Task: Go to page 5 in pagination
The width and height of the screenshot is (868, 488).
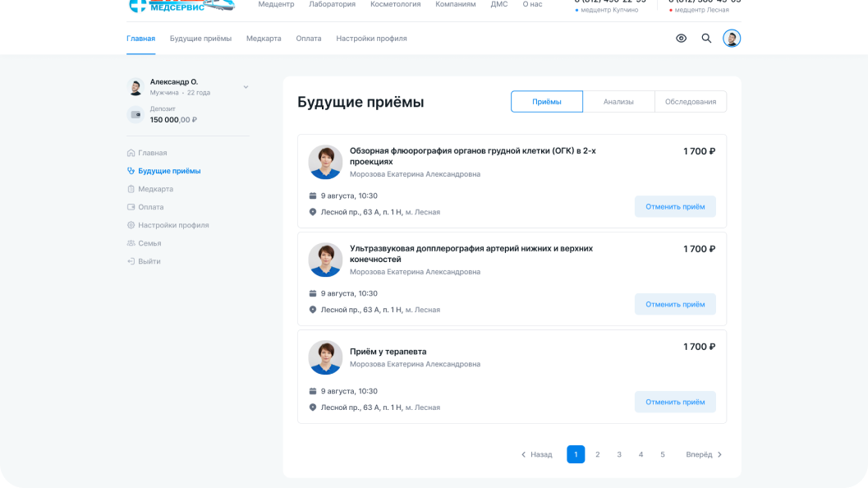Action: [x=662, y=454]
